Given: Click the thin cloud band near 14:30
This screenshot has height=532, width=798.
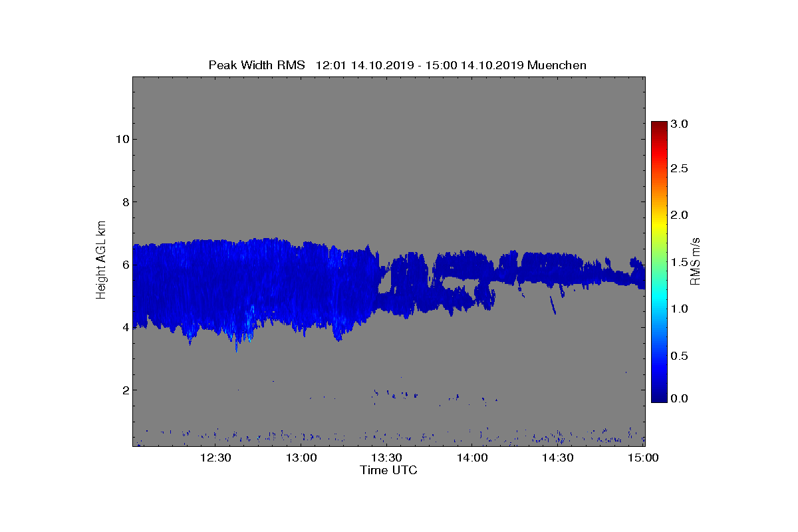Looking at the screenshot, I should coord(559,267).
